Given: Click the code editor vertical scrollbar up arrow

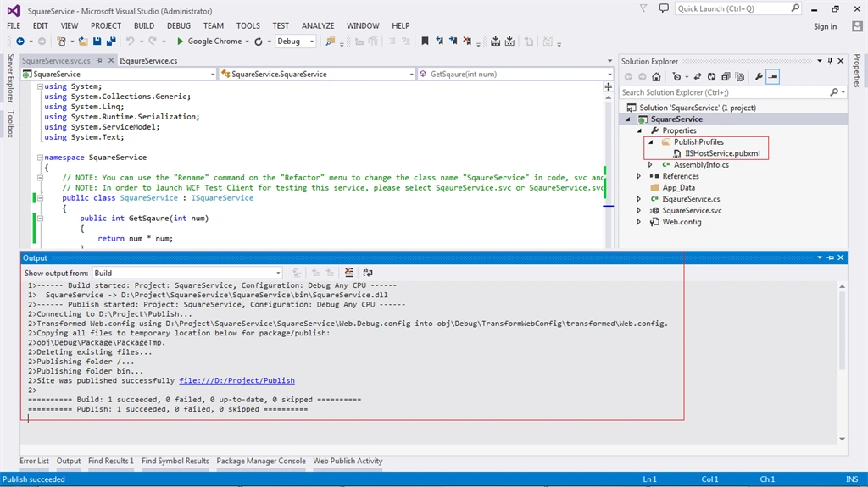Looking at the screenshot, I should coord(609,97).
